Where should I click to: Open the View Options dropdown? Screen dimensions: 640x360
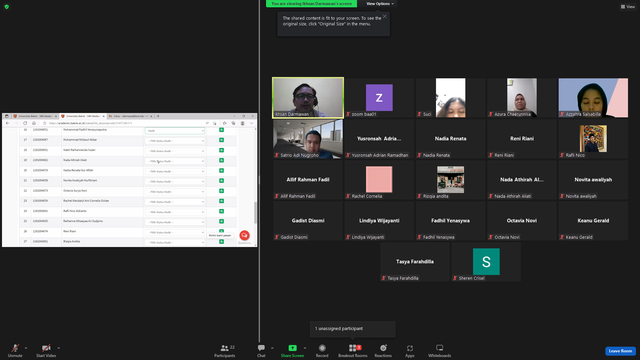click(380, 4)
